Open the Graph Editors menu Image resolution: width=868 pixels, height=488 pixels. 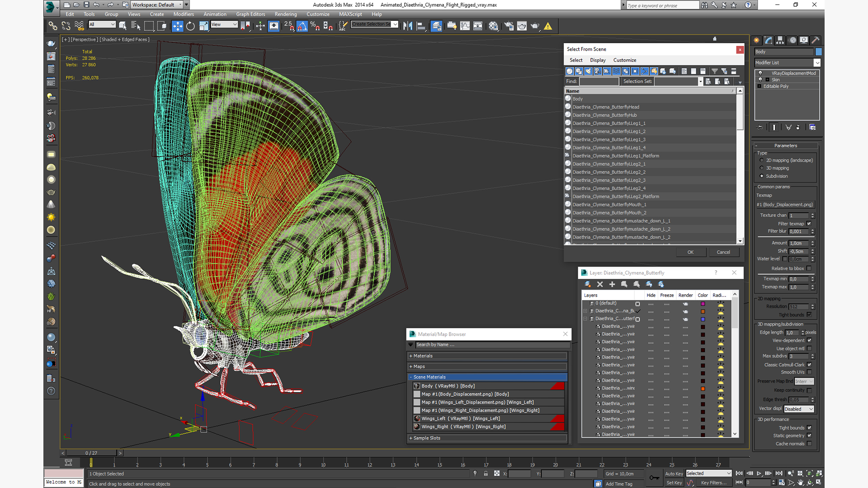(x=250, y=14)
